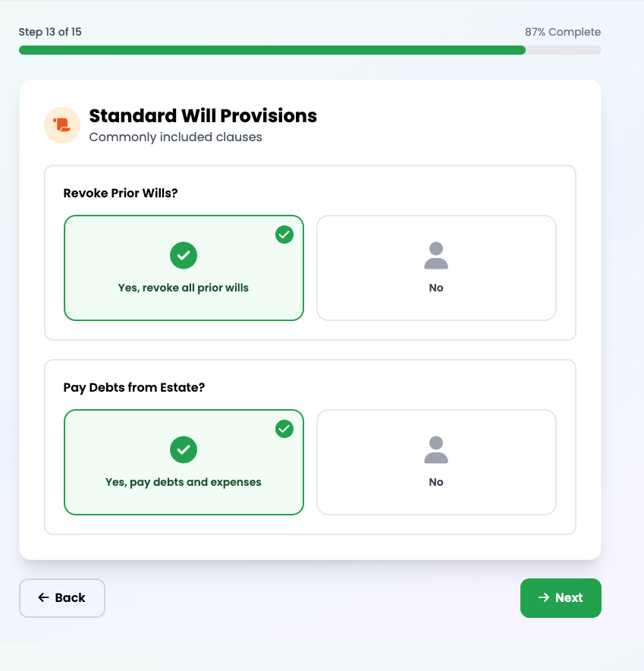Click person icon in Pay Debts No card
The width and height of the screenshot is (644, 671).
pyautogui.click(x=436, y=450)
